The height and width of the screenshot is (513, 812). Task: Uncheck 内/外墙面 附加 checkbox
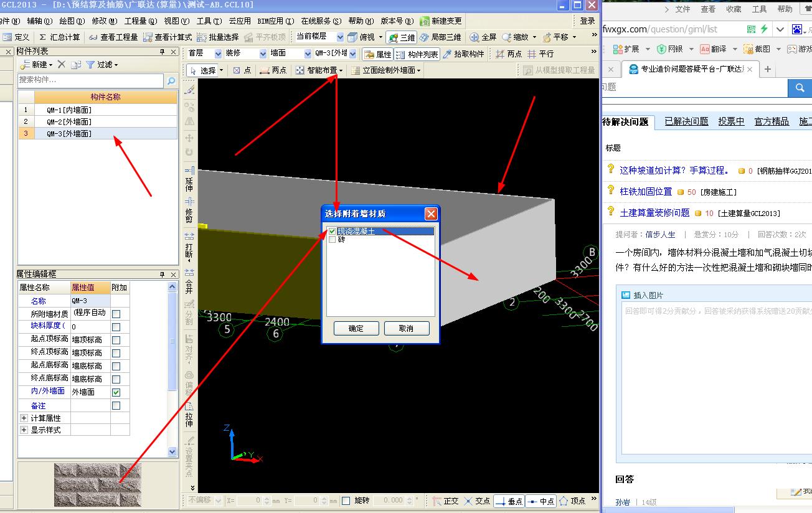click(116, 392)
